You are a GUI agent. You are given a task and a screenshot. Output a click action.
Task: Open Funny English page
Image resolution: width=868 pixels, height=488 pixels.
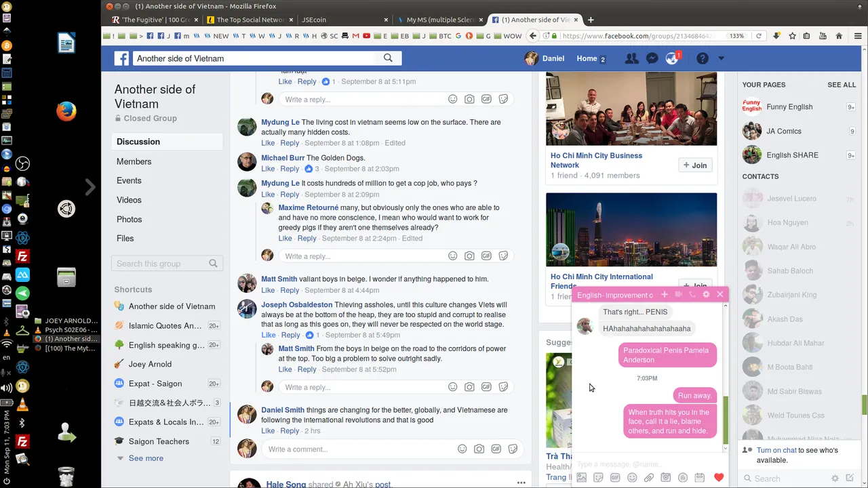[x=789, y=107]
